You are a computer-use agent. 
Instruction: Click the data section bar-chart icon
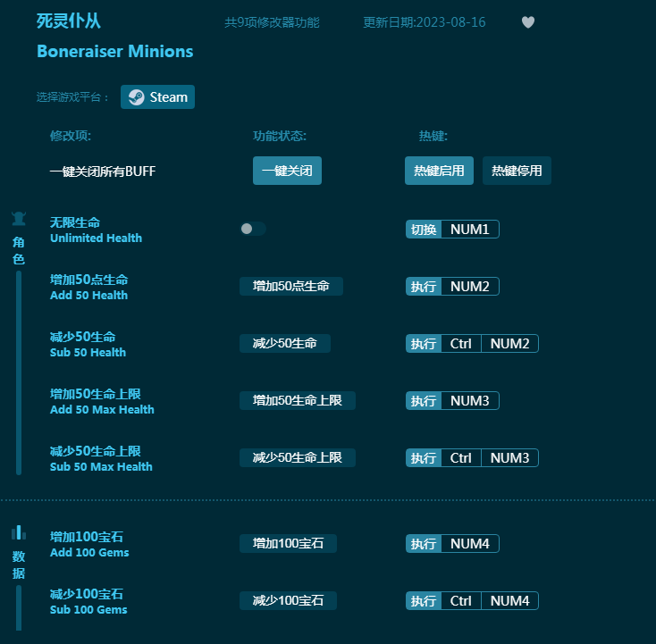point(19,533)
